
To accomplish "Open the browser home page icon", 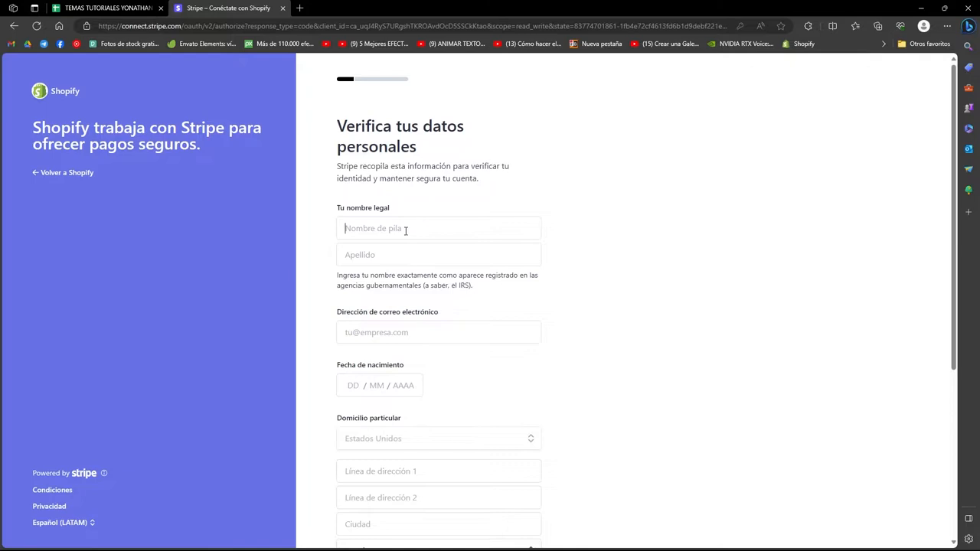I will (x=59, y=26).
